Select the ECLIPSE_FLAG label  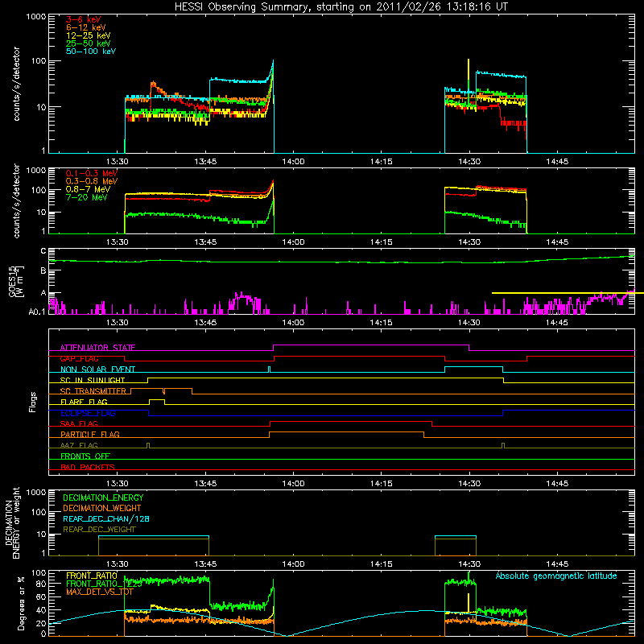tap(88, 413)
